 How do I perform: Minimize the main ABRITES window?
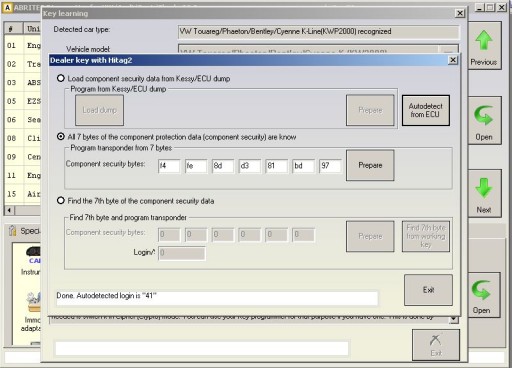tap(480, 7)
